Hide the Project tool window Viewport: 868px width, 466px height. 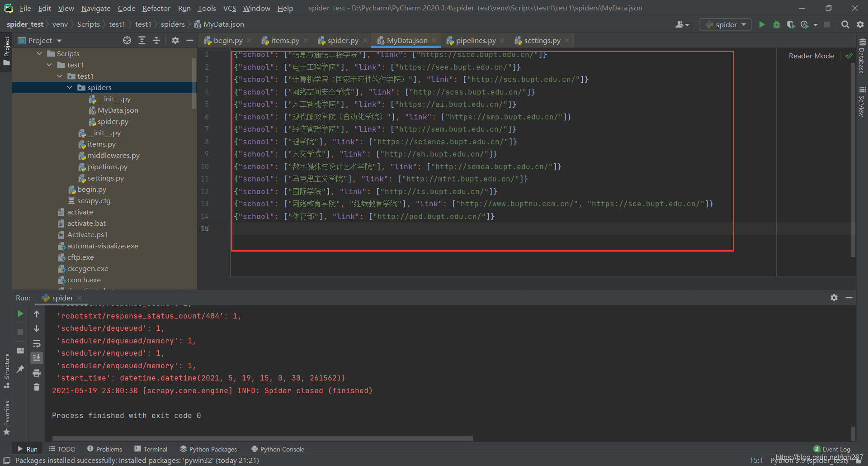[x=190, y=40]
